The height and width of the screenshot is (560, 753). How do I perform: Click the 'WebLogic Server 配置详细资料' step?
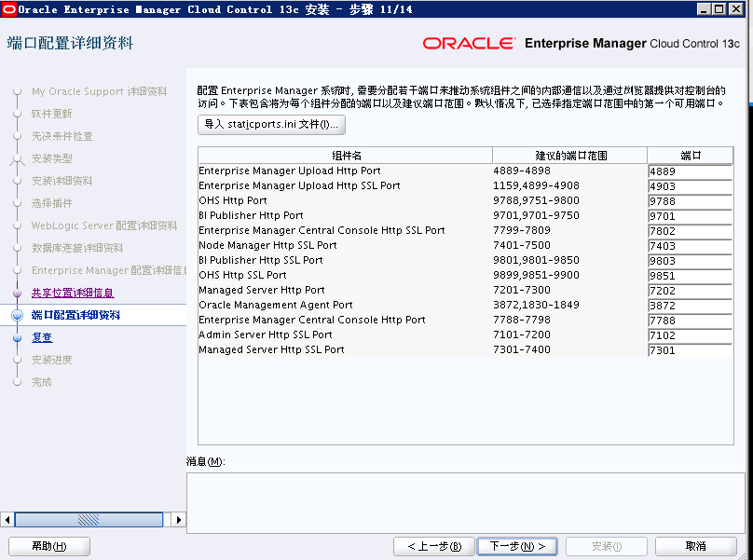point(104,225)
